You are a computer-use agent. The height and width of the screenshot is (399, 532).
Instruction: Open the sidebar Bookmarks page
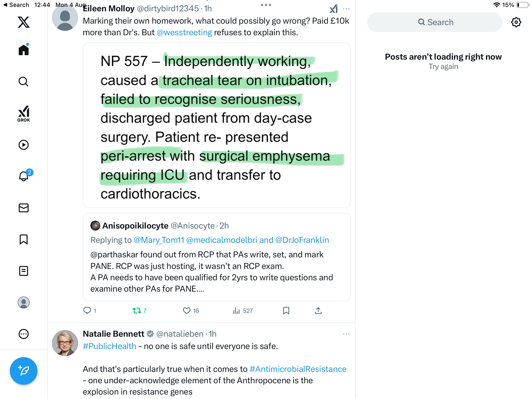[24, 239]
